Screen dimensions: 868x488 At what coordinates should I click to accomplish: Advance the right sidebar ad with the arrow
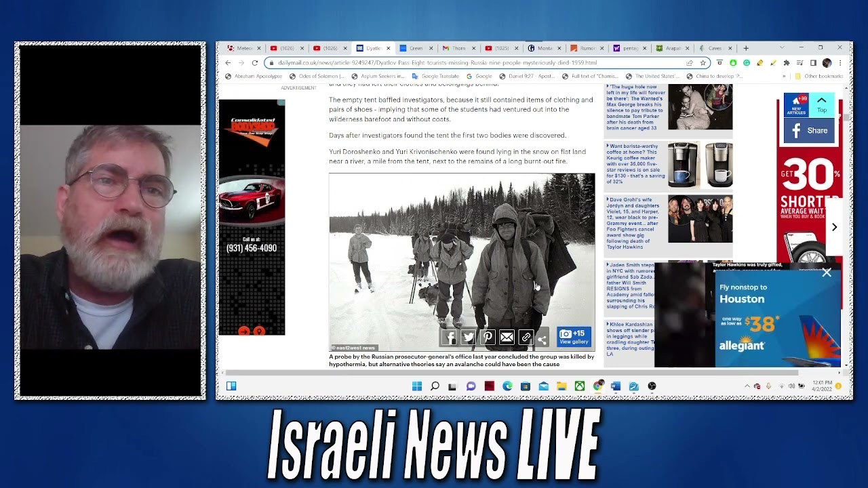(x=834, y=227)
